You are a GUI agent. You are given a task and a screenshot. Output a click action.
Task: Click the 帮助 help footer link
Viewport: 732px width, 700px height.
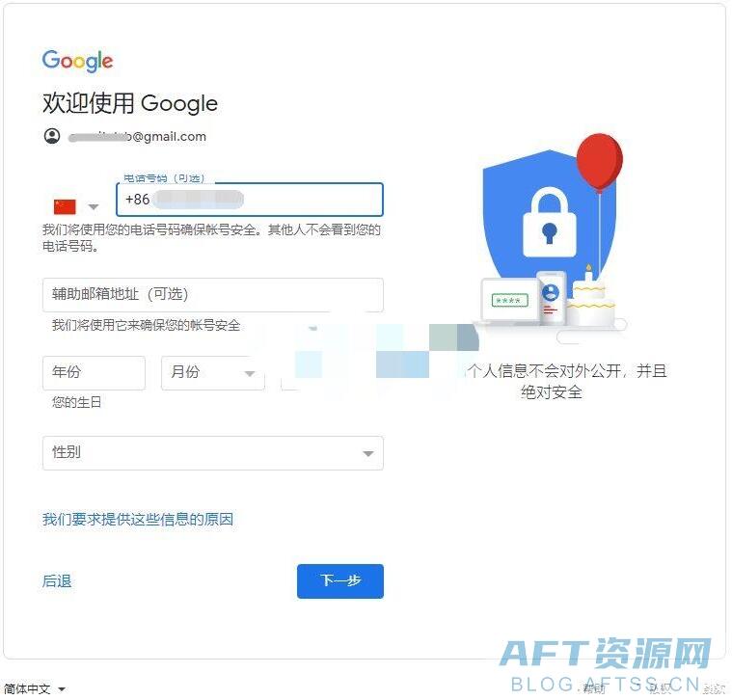coord(594,688)
